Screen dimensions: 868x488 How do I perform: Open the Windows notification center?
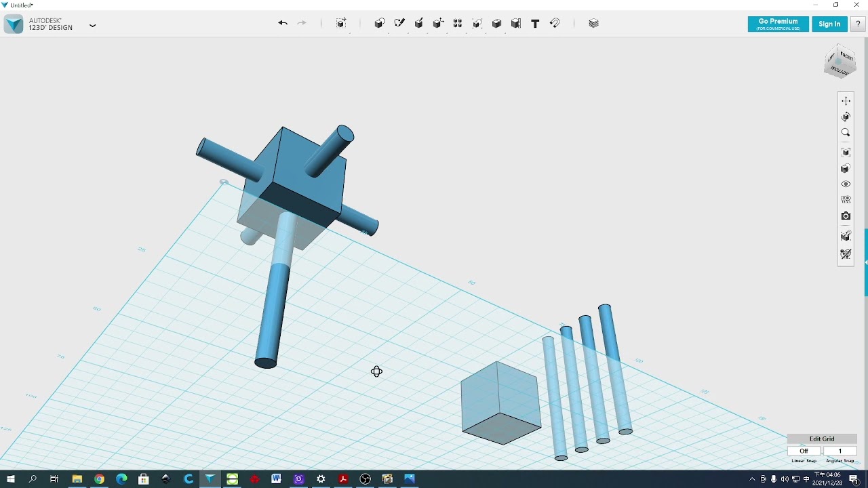click(x=854, y=479)
